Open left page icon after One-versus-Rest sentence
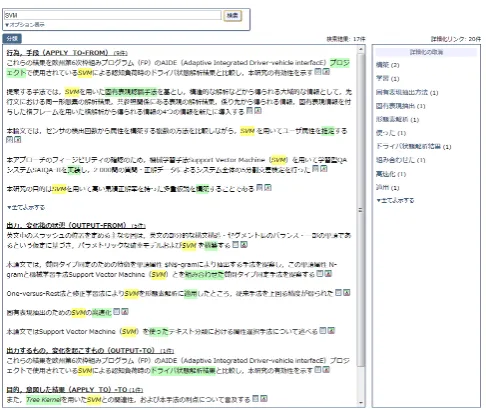Viewport: 486px width, 410px height. pos(338,293)
